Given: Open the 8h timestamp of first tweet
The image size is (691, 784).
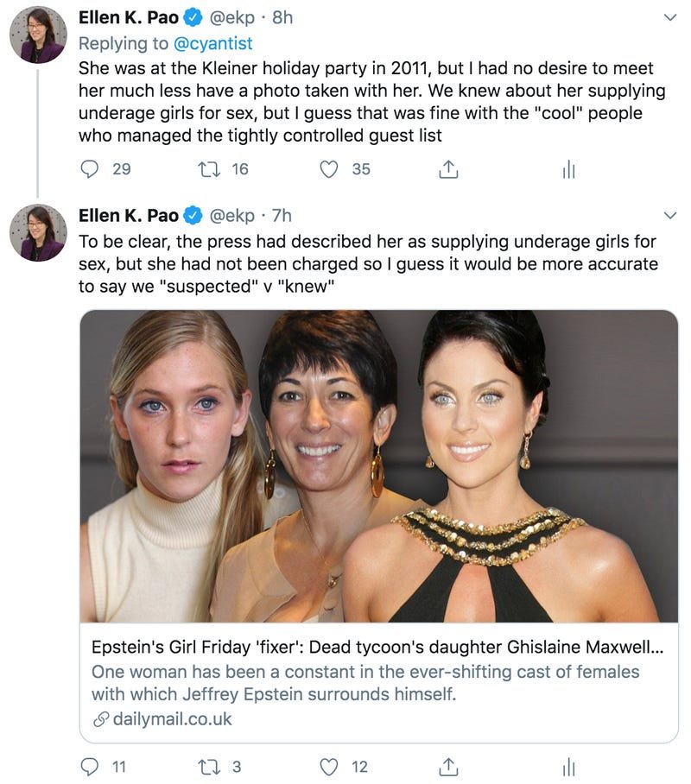Looking at the screenshot, I should (282, 17).
